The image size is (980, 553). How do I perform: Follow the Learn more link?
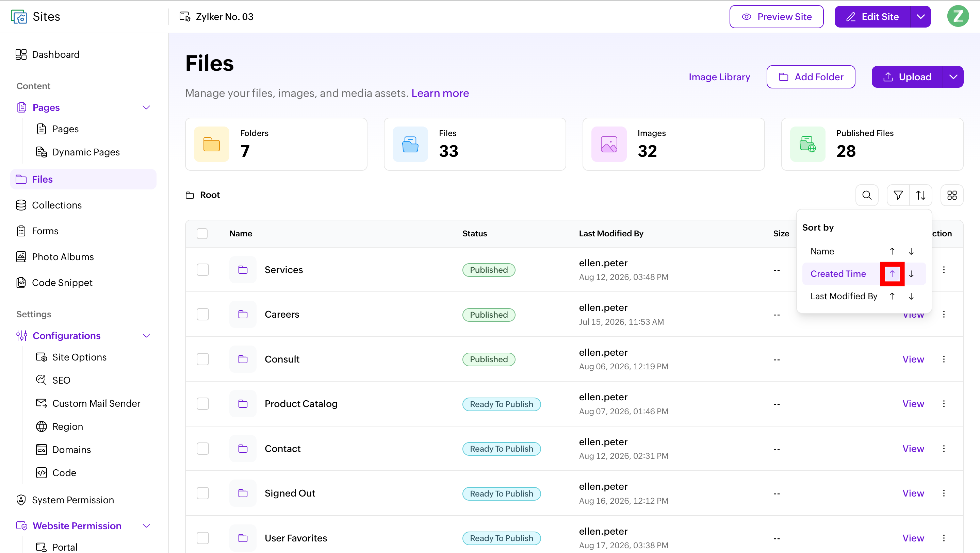440,93
